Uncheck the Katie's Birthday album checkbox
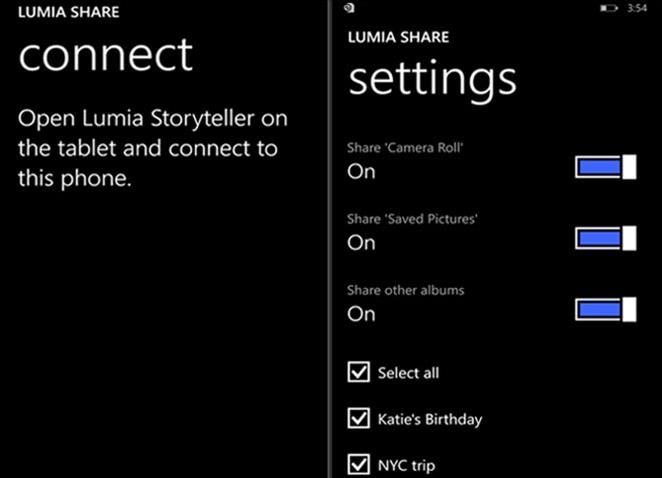This screenshot has width=662, height=478. pyautogui.click(x=358, y=419)
